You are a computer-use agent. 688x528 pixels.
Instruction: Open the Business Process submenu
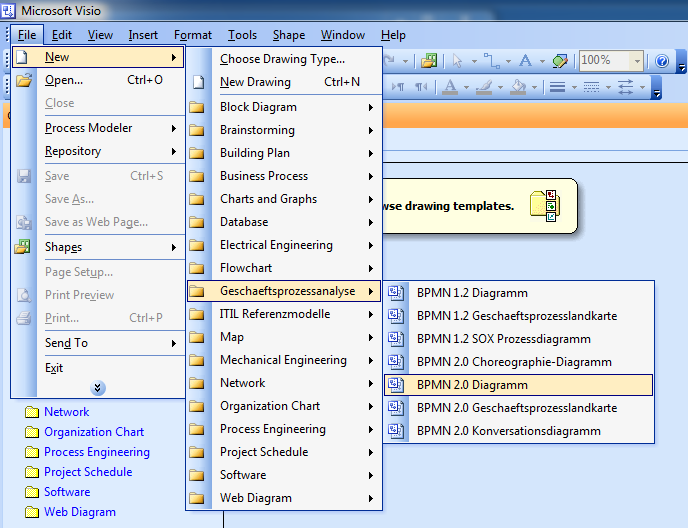pos(283,176)
